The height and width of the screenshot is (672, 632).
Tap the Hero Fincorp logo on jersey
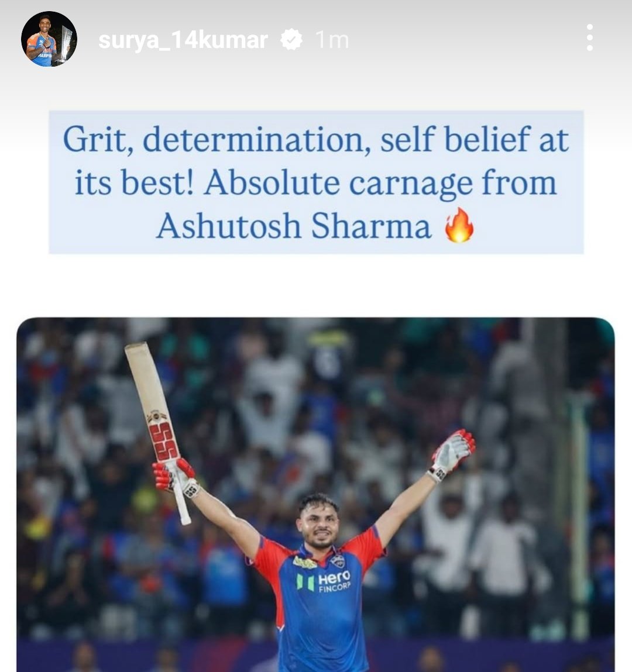pyautogui.click(x=324, y=581)
